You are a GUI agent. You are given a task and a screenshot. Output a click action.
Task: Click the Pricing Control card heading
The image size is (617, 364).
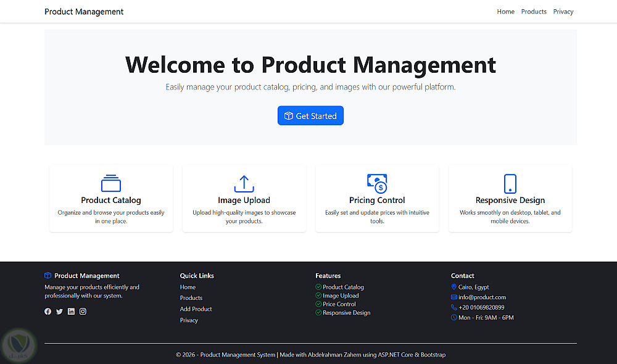(x=377, y=201)
